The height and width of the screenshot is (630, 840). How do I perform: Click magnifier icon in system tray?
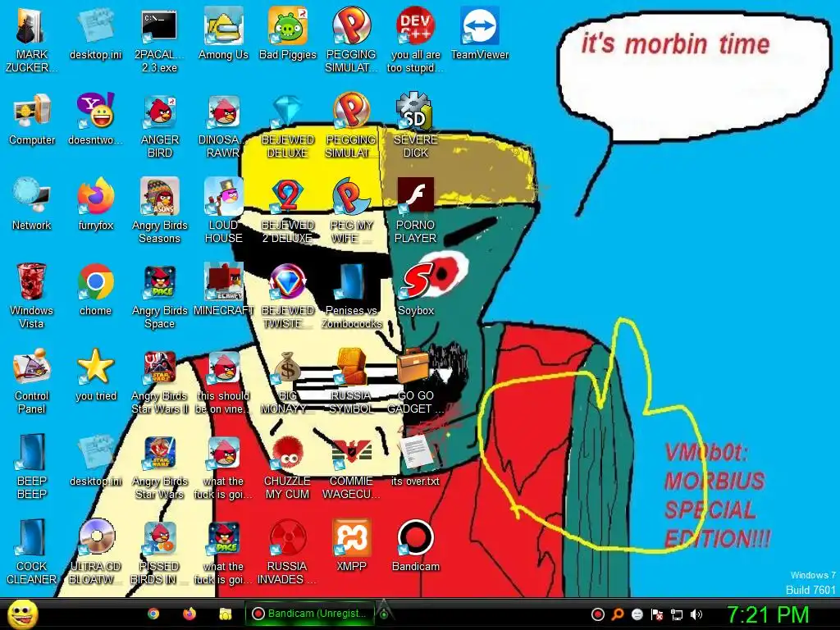point(618,614)
